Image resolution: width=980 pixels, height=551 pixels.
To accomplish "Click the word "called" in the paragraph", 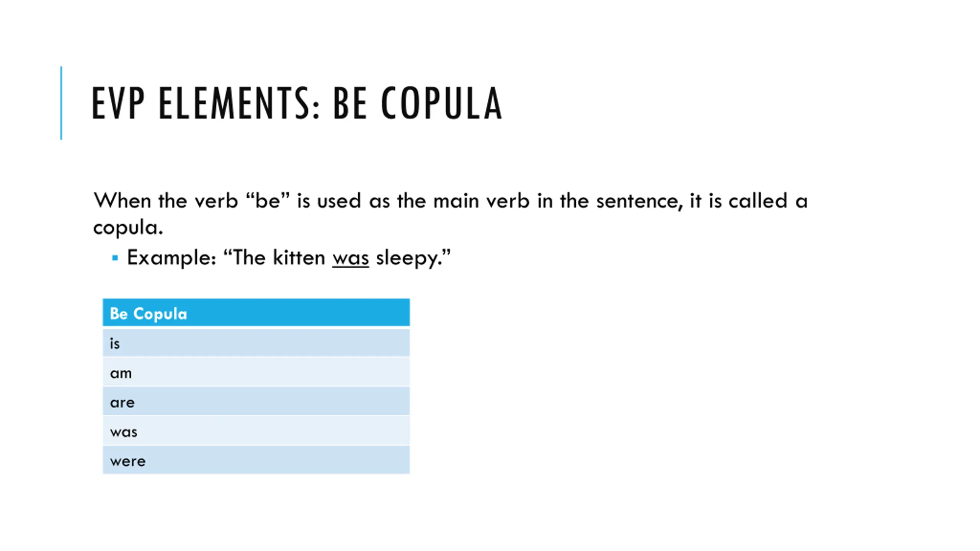I will 758,201.
